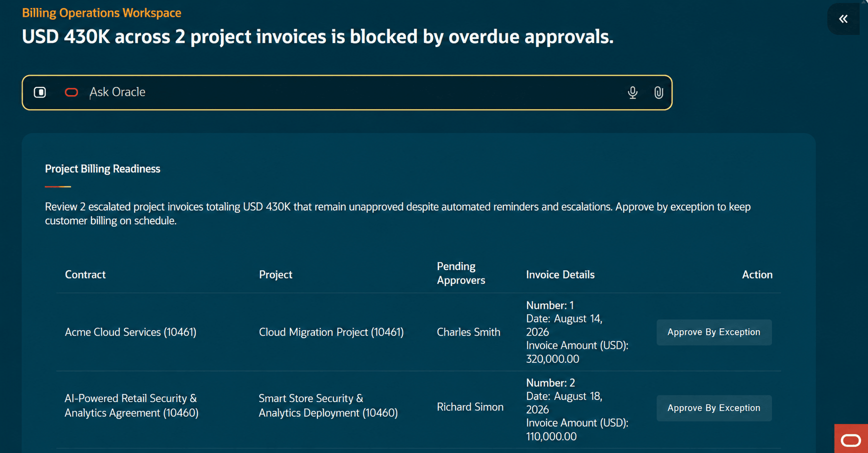Click the Contract column header
Viewport: 868px width, 453px height.
[x=85, y=274]
